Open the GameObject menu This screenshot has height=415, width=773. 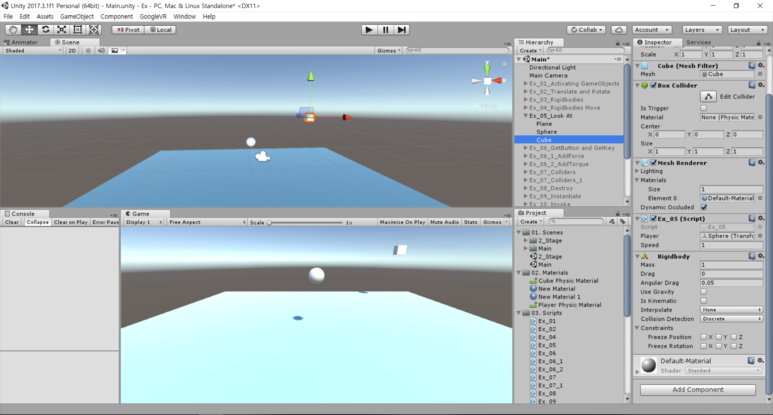click(x=76, y=16)
